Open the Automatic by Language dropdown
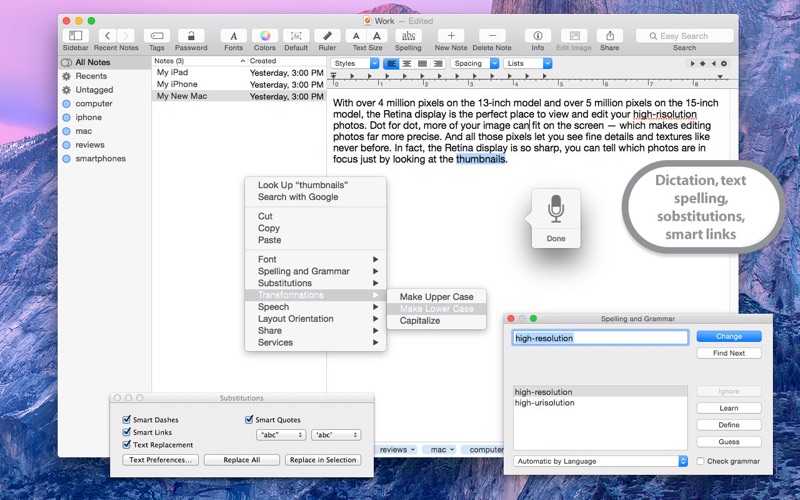Viewport: 800px width, 500px height. 600,461
